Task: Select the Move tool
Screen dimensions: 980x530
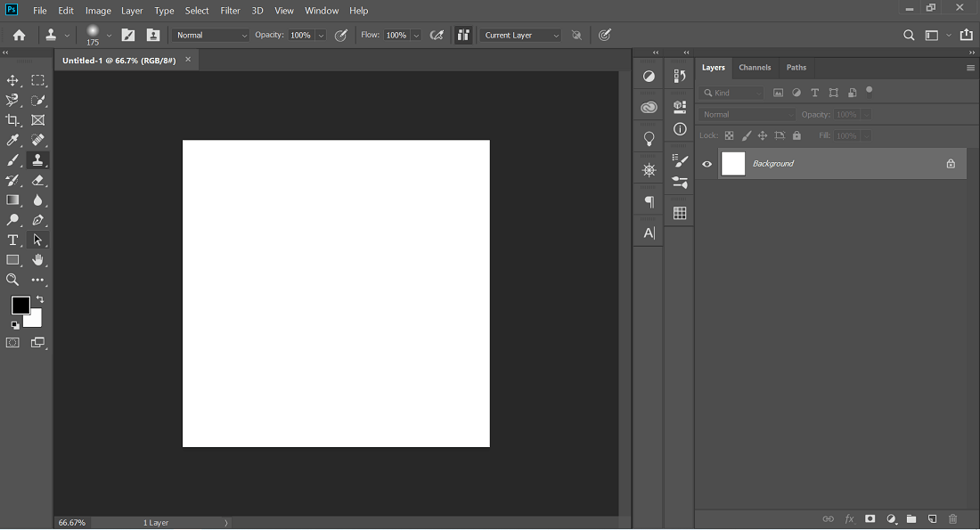Action: 12,80
